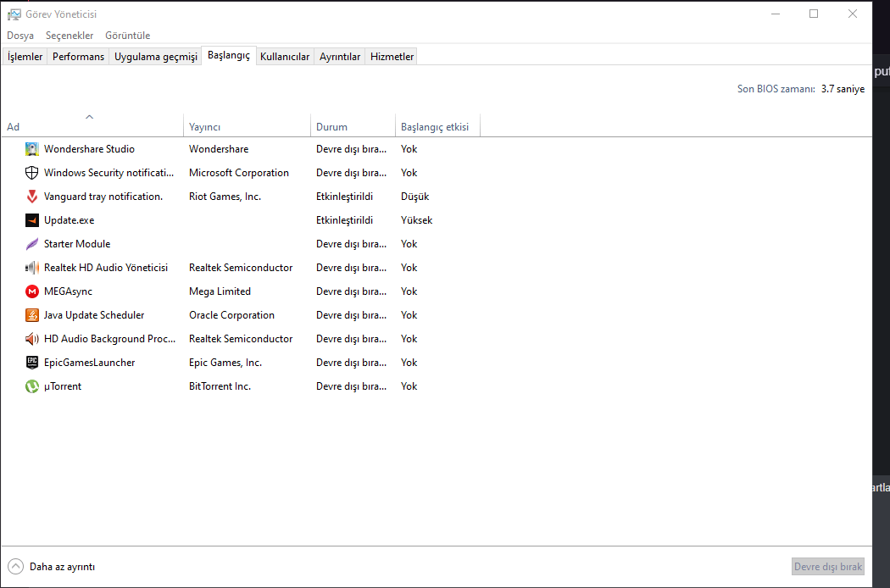Select Realtek HD Audio Yöneticisi entry name
The image size is (890, 588).
pyautogui.click(x=106, y=268)
